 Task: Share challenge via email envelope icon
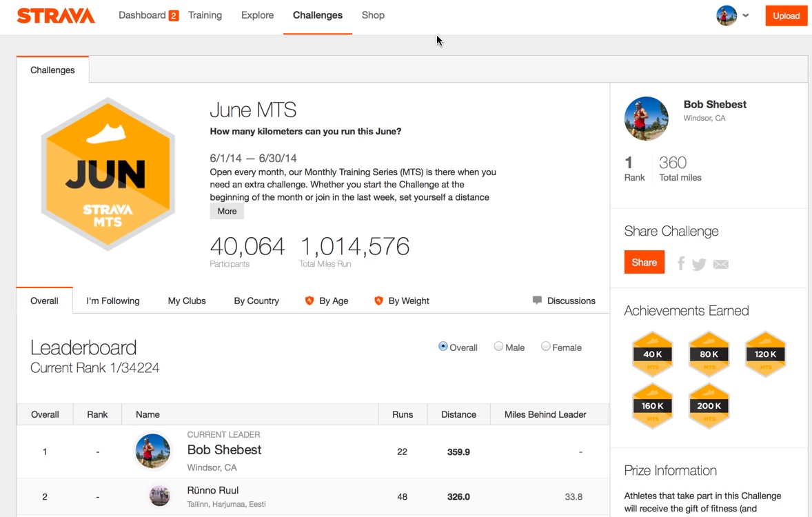tap(720, 265)
